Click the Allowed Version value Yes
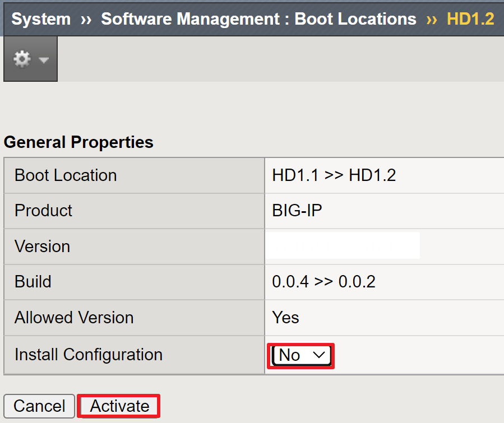The image size is (504, 423). point(285,317)
